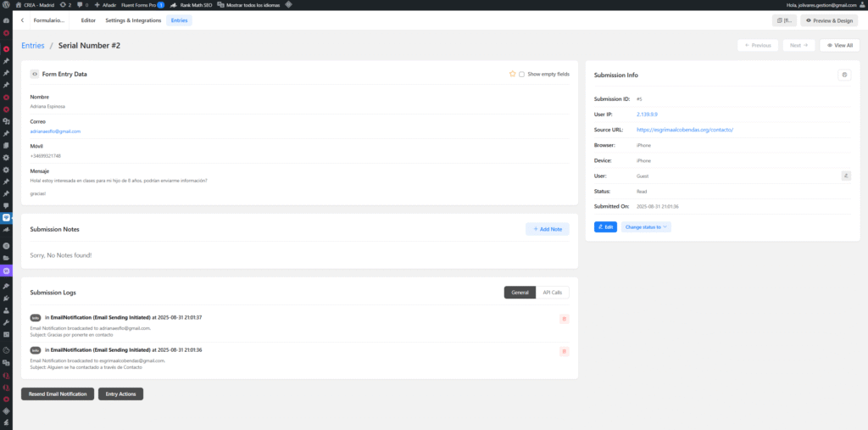Delete the 21:01:37 email notification log
The image size is (868, 430).
[564, 319]
